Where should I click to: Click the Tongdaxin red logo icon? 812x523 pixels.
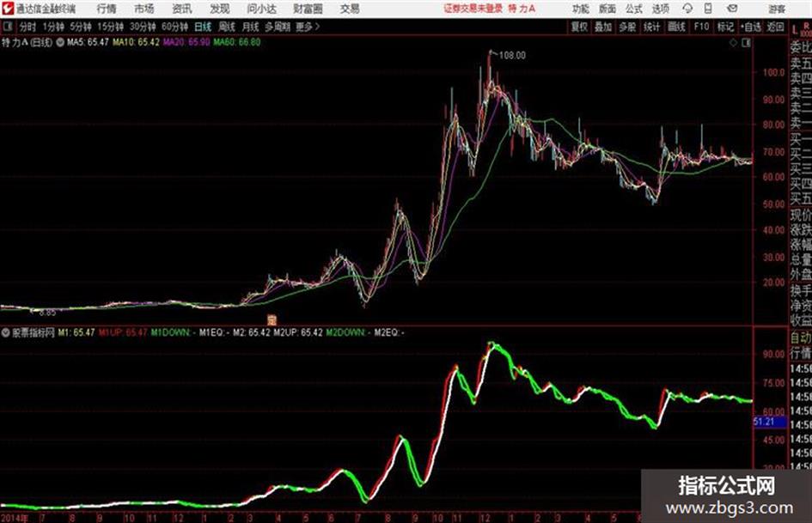pyautogui.click(x=8, y=9)
